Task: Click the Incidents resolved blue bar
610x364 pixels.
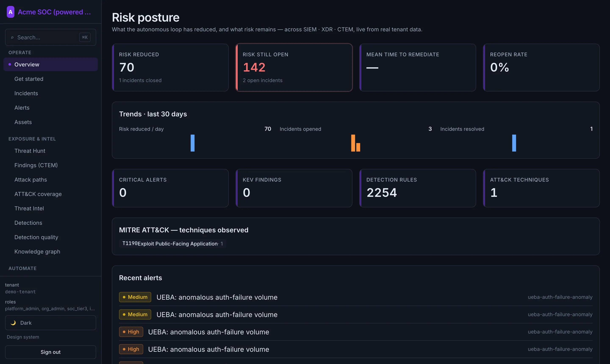Action: [514, 143]
